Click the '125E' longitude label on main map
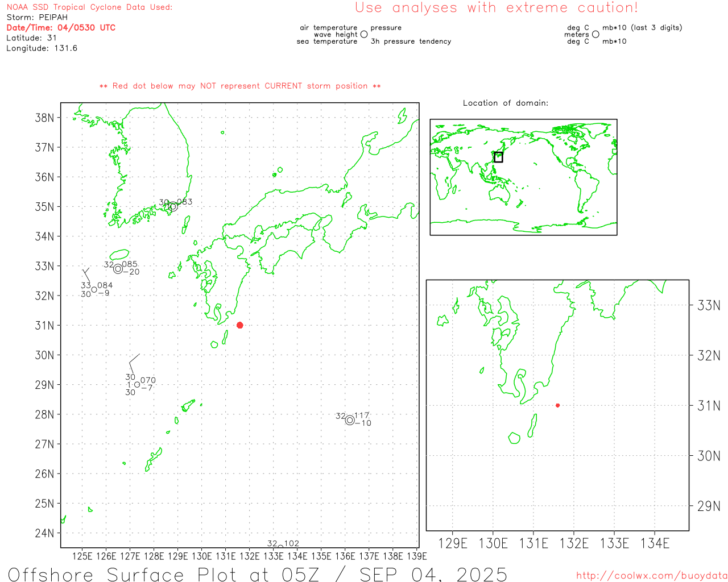Screen dimensions: 728x582 82,556
